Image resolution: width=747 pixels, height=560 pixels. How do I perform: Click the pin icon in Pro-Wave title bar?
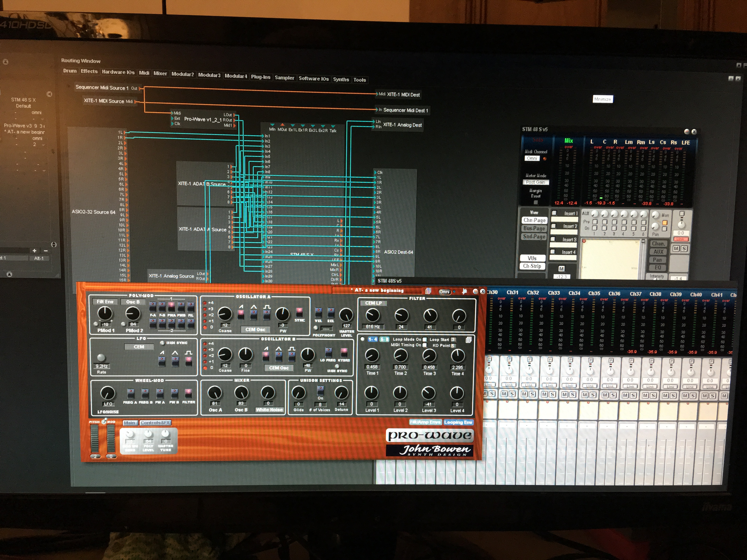click(x=465, y=291)
